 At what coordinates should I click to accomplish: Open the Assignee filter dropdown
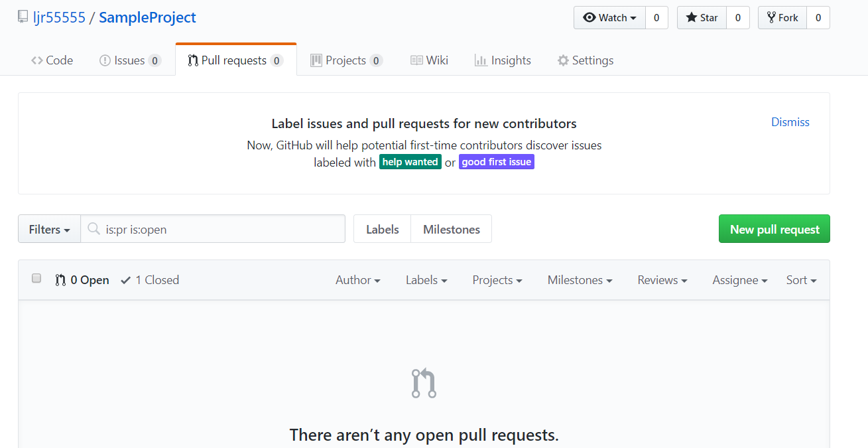pos(740,280)
